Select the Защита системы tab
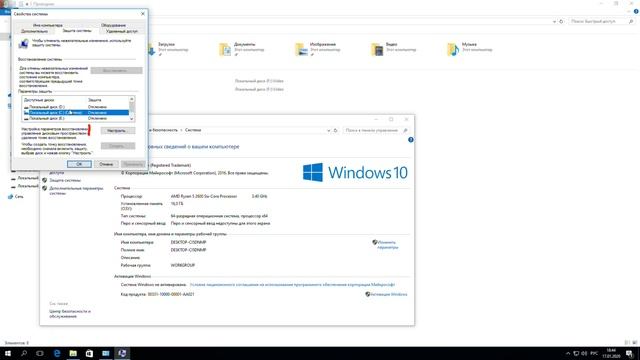Image resolution: width=640 pixels, height=360 pixels. 77,31
